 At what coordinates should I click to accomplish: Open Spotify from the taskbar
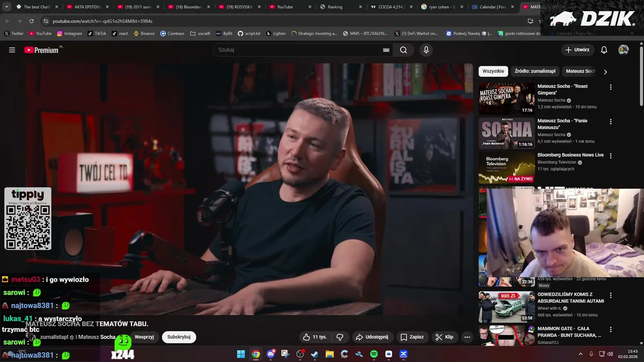[374, 354]
